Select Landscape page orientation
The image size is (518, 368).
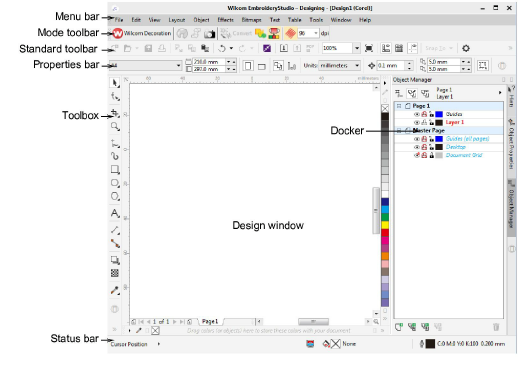(x=262, y=66)
